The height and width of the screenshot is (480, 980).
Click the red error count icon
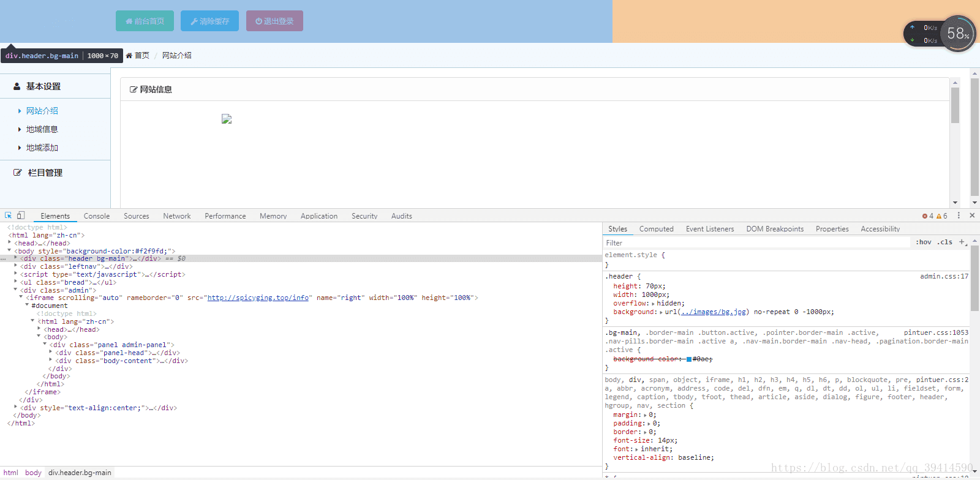tap(924, 216)
